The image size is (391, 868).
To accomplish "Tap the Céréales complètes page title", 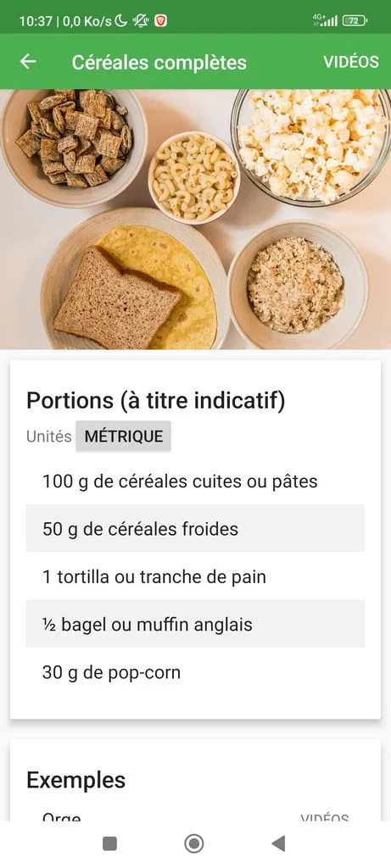I will (x=159, y=63).
